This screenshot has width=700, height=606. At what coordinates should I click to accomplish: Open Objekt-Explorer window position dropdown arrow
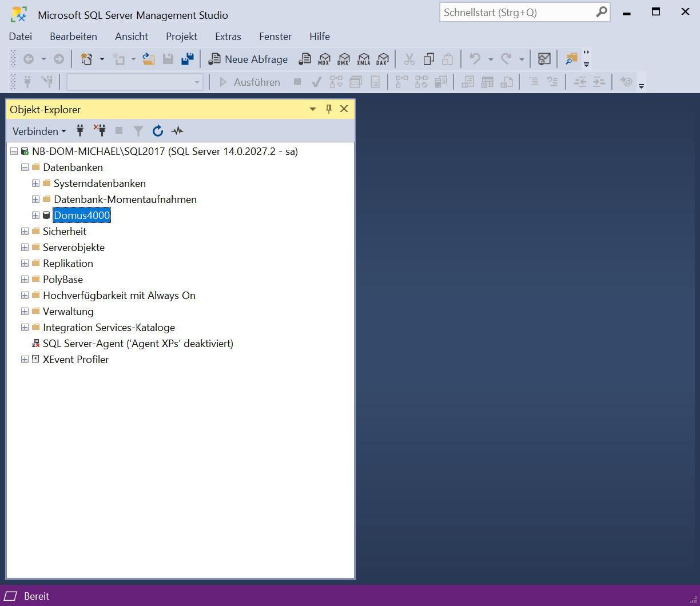pyautogui.click(x=312, y=109)
